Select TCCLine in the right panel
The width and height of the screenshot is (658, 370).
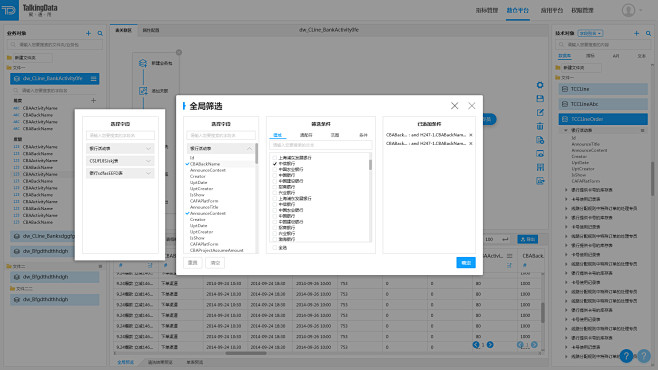coord(603,89)
